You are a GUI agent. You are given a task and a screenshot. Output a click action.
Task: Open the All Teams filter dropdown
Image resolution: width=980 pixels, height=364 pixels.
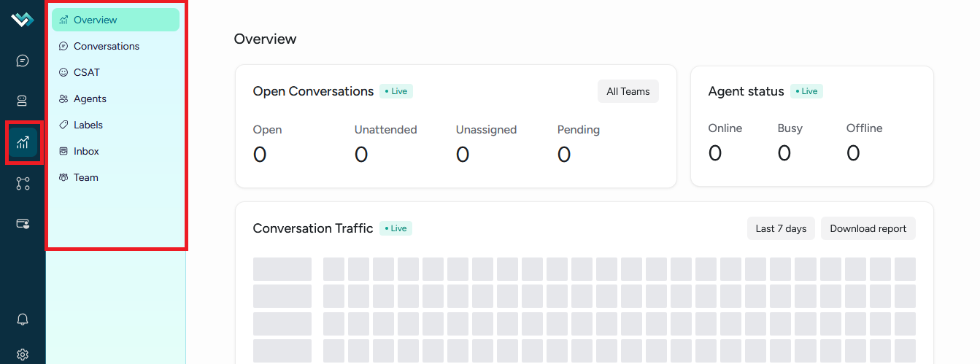628,91
